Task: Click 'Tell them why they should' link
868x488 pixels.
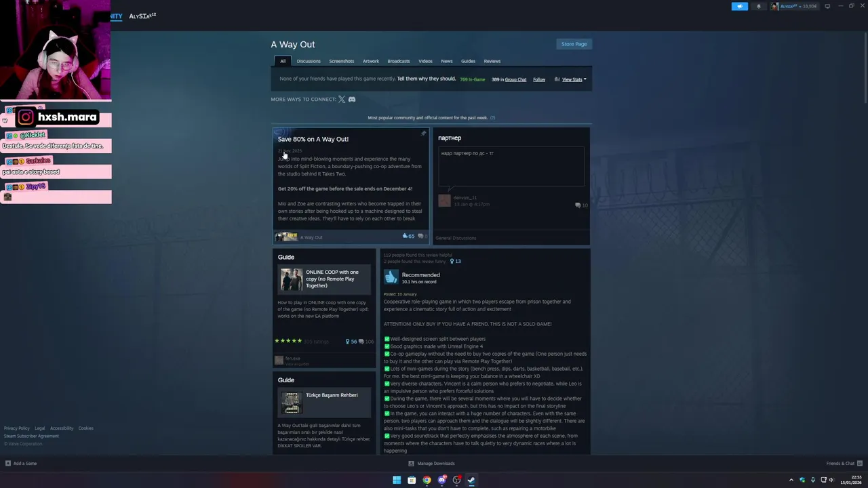Action: 427,79
